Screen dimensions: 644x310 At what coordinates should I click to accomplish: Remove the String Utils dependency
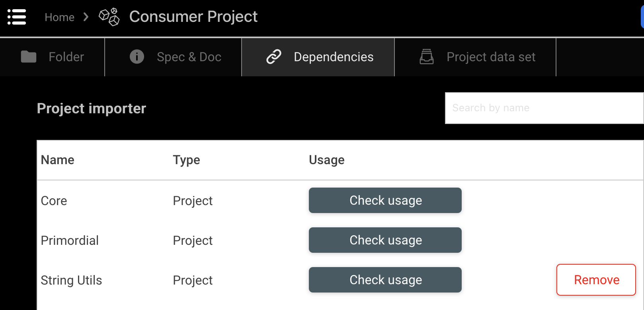pos(596,280)
